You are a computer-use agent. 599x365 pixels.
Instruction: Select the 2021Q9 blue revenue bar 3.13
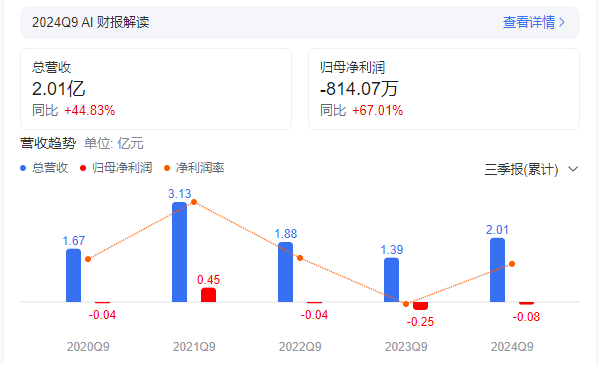pos(180,252)
